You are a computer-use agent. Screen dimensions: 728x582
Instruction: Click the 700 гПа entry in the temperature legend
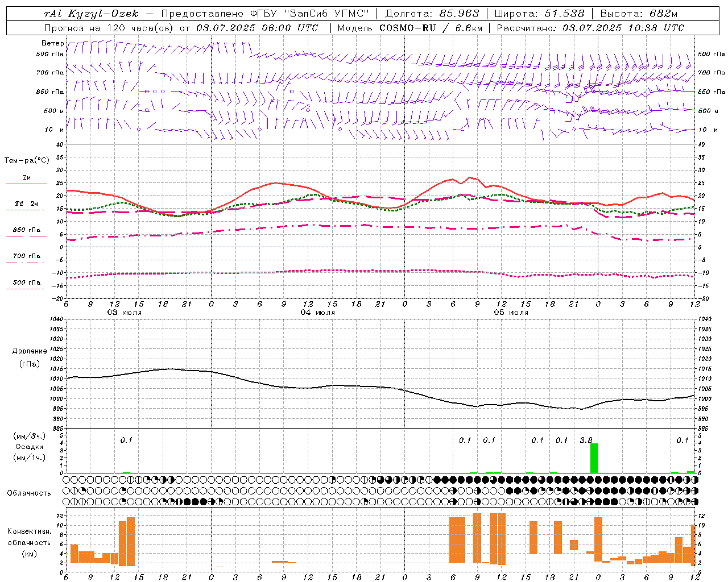27,256
